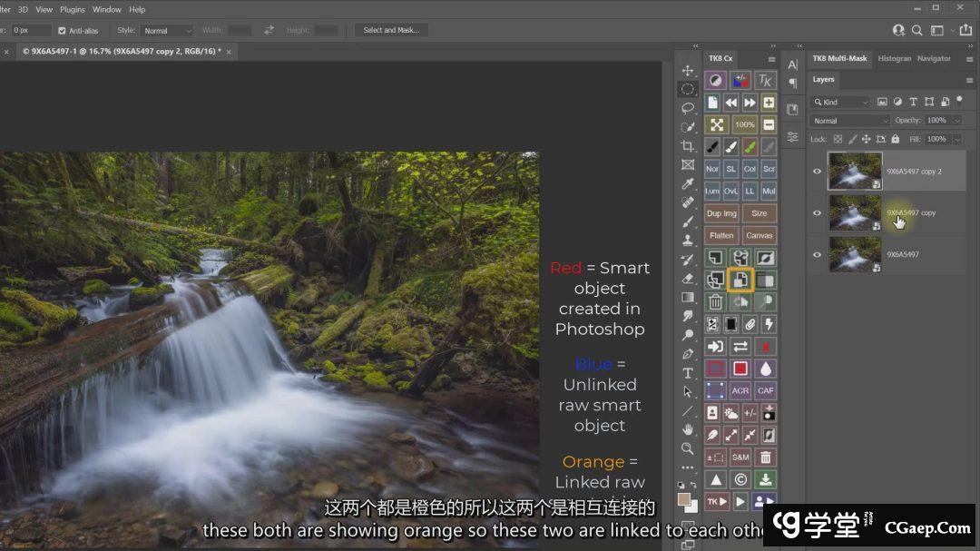Click the Select and Mask button
Screen dimensions: 980x551
(391, 30)
